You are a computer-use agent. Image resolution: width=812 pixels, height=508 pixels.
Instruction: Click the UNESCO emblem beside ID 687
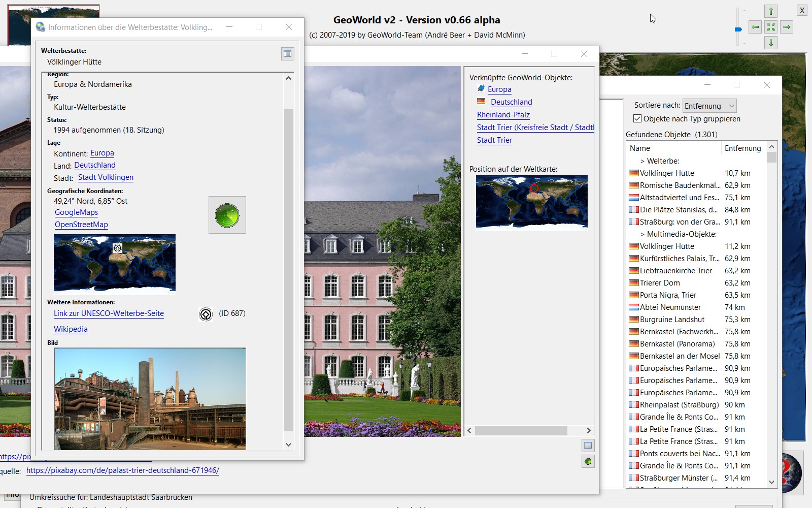pyautogui.click(x=206, y=314)
